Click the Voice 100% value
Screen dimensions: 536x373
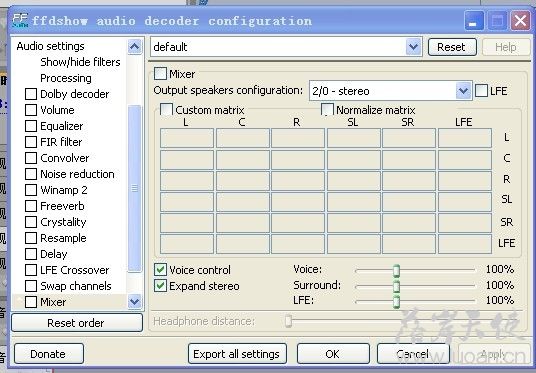pyautogui.click(x=499, y=269)
